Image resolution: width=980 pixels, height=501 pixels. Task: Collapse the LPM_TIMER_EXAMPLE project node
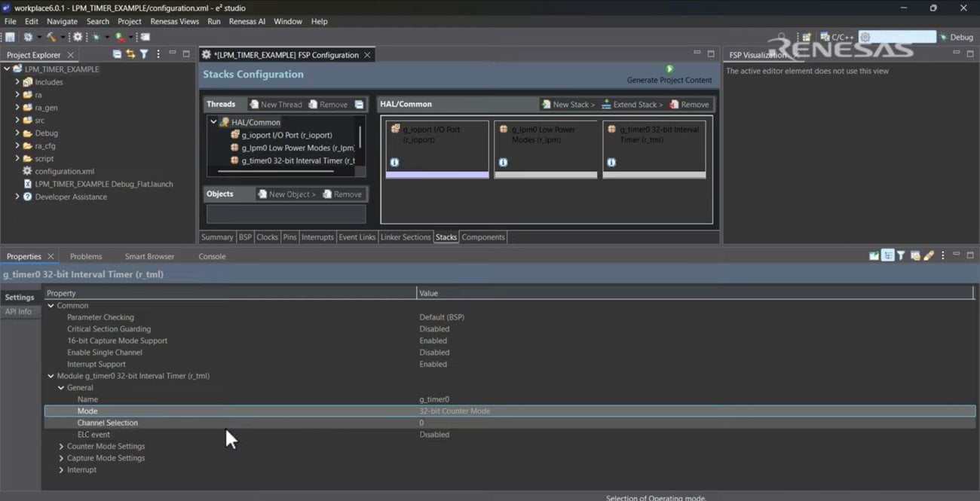(x=7, y=69)
